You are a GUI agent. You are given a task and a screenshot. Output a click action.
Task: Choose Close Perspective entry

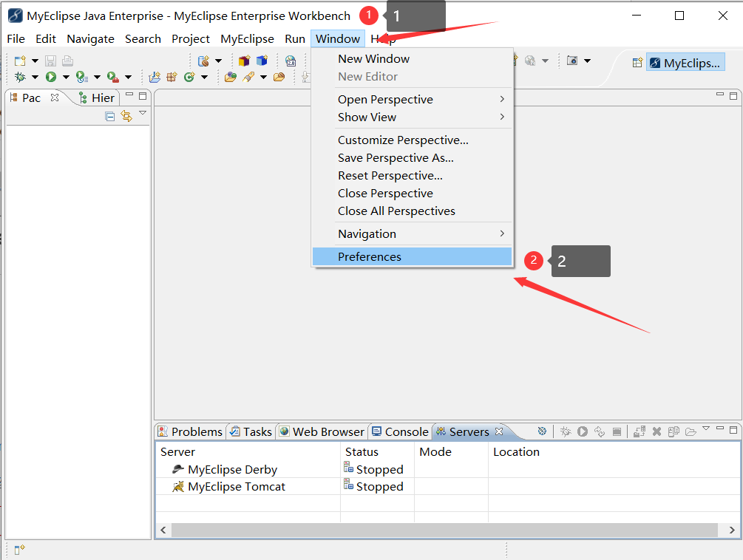pos(413,193)
